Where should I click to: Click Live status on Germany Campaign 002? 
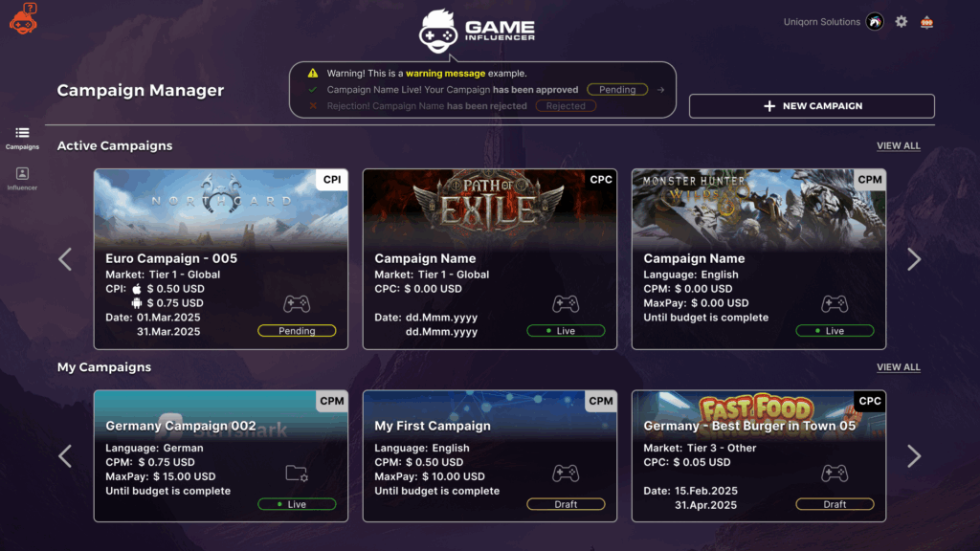tap(297, 504)
